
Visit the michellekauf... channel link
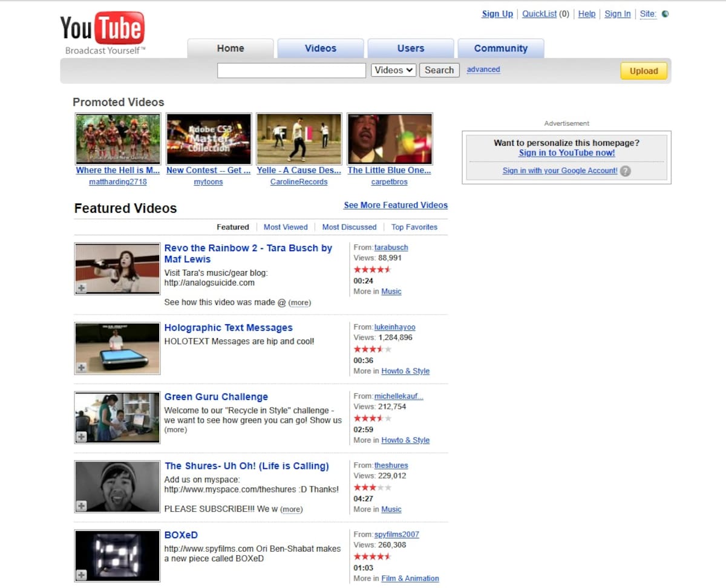399,396
